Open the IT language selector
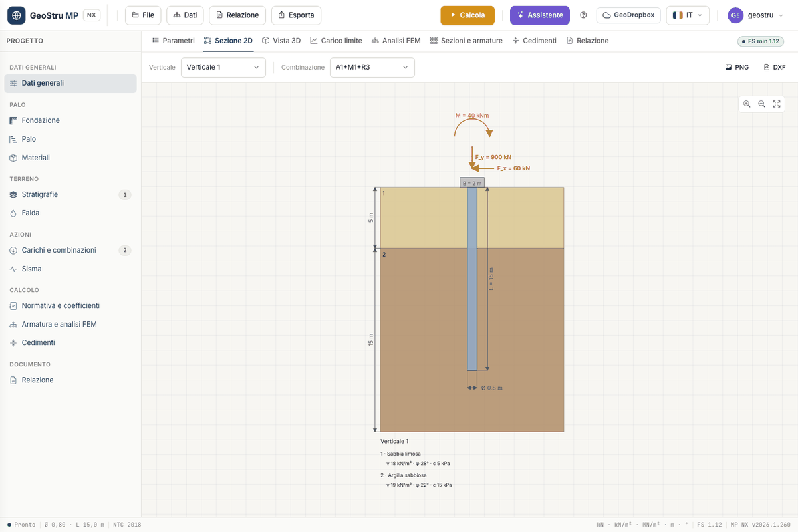Screen dimensions: 798x532 point(688,15)
